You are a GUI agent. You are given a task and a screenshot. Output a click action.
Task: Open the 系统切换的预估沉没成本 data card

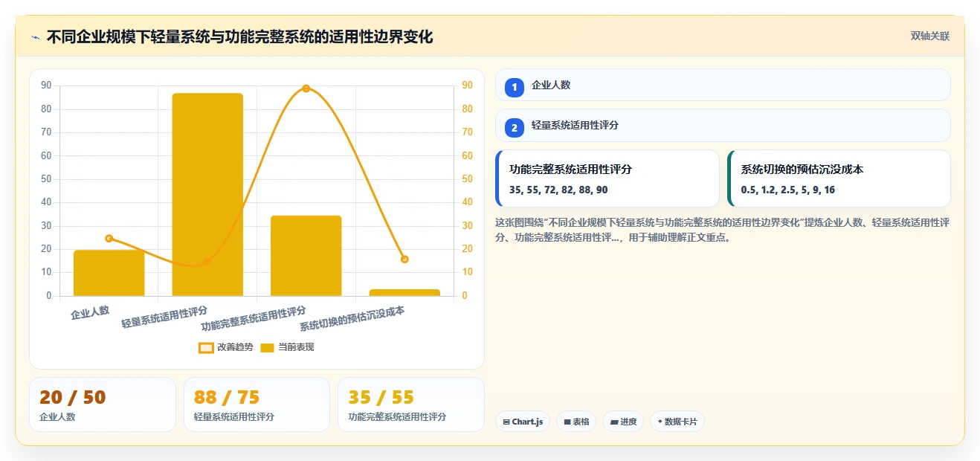[839, 178]
